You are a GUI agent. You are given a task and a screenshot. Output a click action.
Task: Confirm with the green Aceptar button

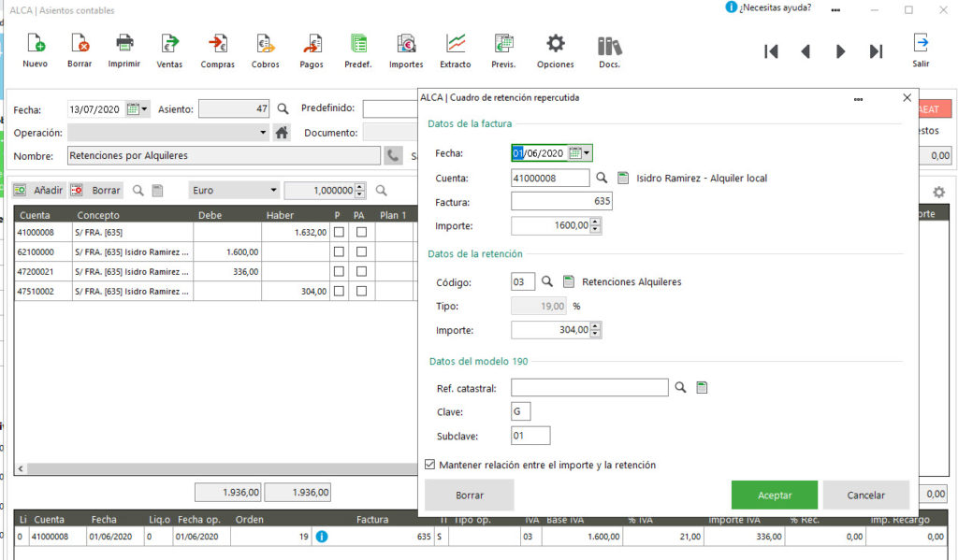[x=774, y=495]
